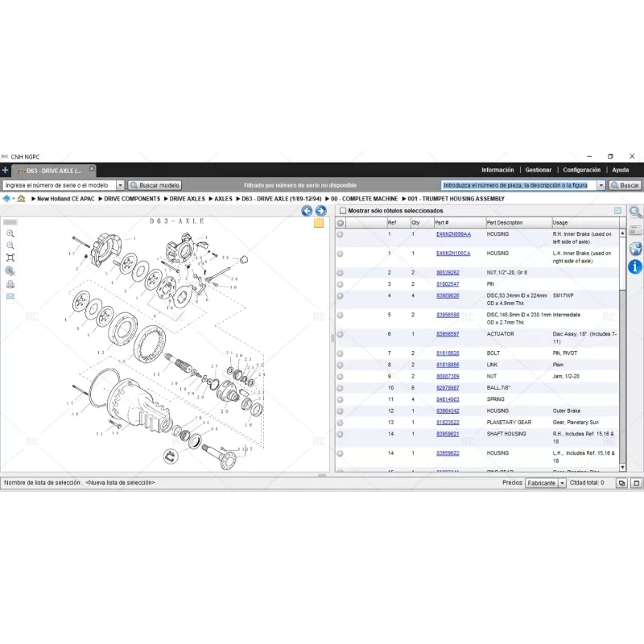Select the row marker for part E4NN2N099AA
The width and height of the screenshot is (644, 644).
(x=341, y=233)
